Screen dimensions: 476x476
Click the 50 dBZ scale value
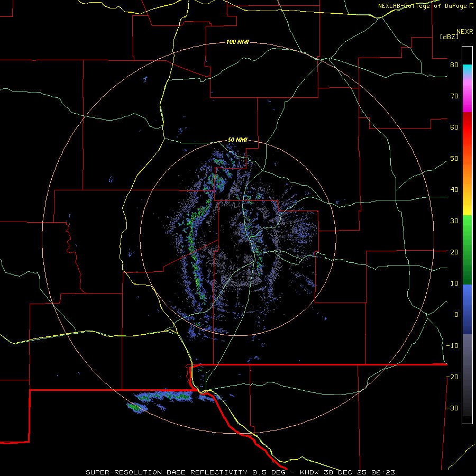(454, 159)
